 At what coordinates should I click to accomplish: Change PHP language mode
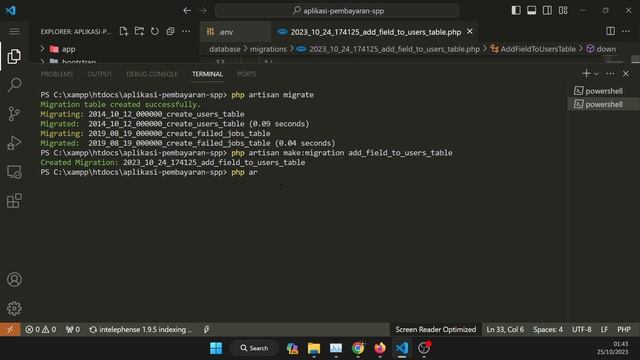tap(624, 329)
